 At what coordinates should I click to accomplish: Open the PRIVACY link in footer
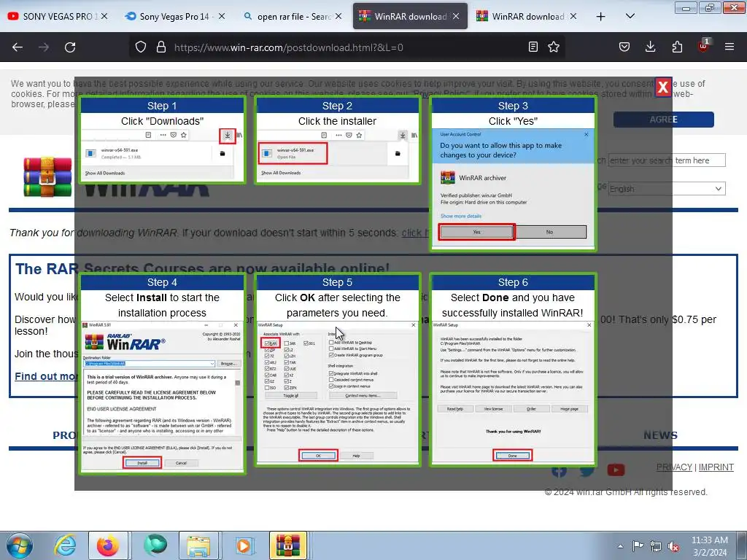pos(674,467)
